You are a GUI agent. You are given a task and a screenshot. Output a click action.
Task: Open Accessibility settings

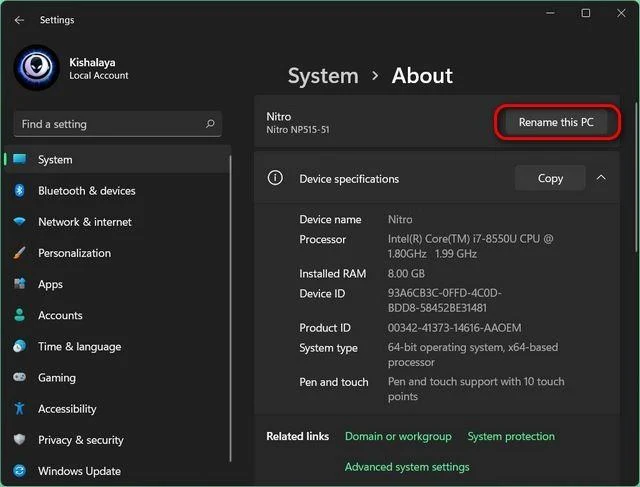[x=118, y=409]
